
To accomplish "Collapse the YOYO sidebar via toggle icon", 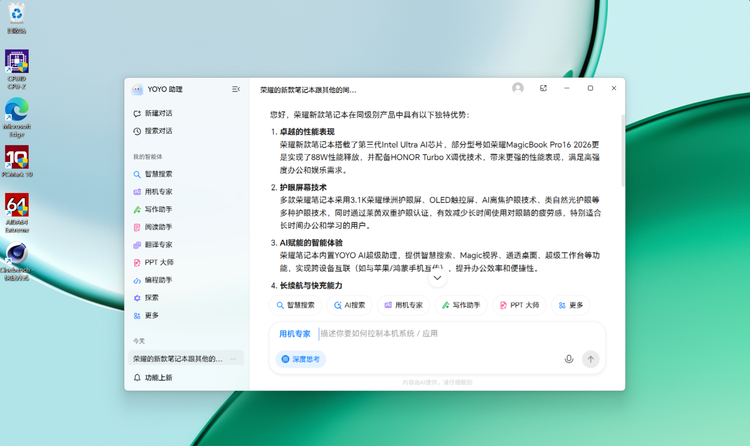I will (236, 89).
